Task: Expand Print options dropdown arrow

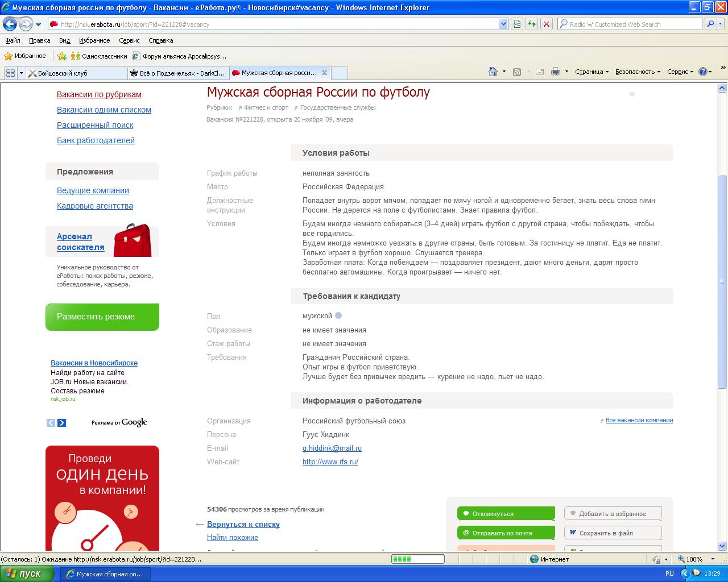Action: 566,72
